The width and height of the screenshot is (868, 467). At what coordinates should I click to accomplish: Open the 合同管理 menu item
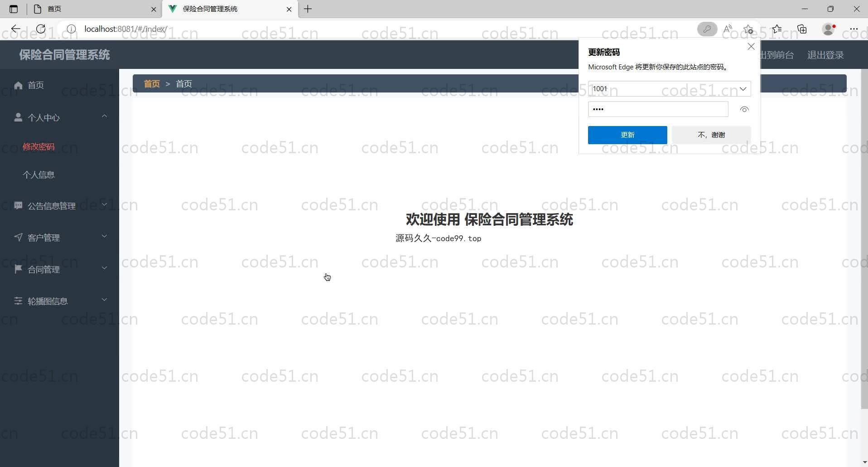pos(59,269)
